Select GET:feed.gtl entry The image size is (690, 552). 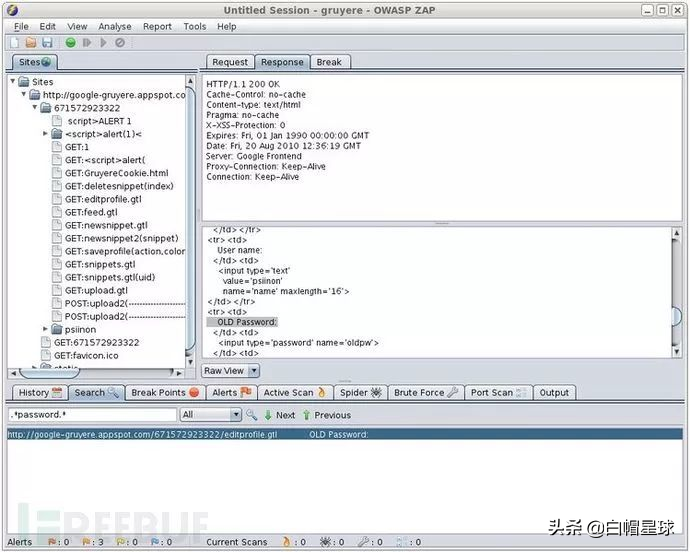click(85, 212)
